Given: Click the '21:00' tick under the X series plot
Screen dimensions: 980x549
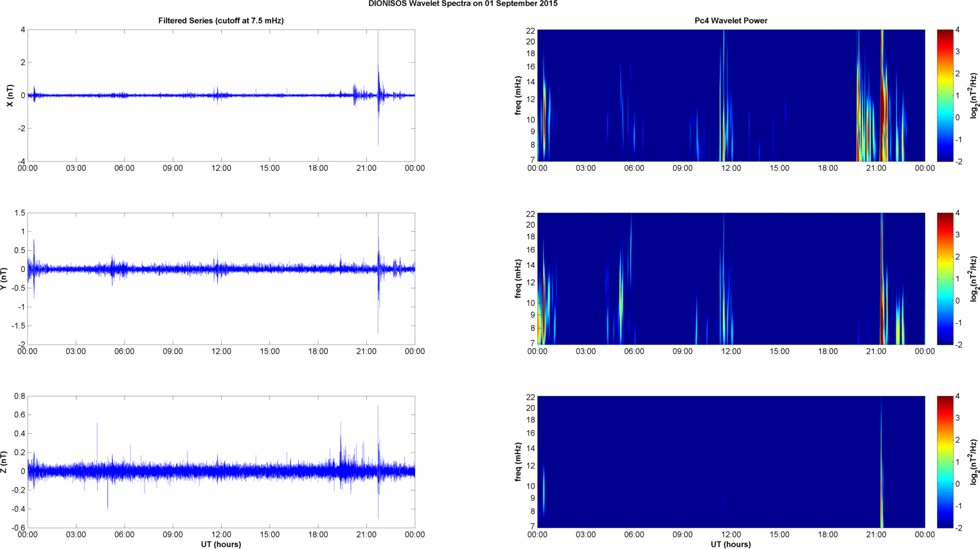Looking at the screenshot, I should pos(366,168).
